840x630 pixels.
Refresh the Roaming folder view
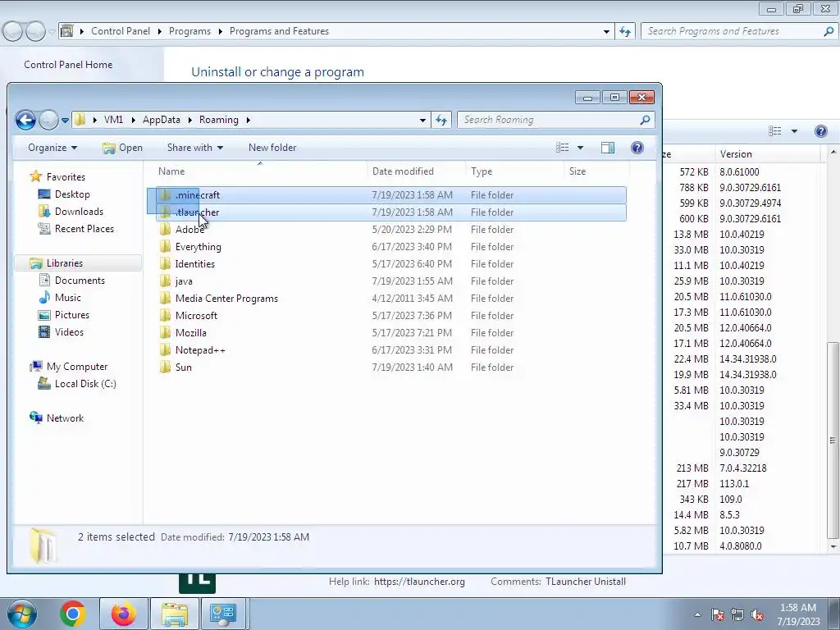pos(441,120)
